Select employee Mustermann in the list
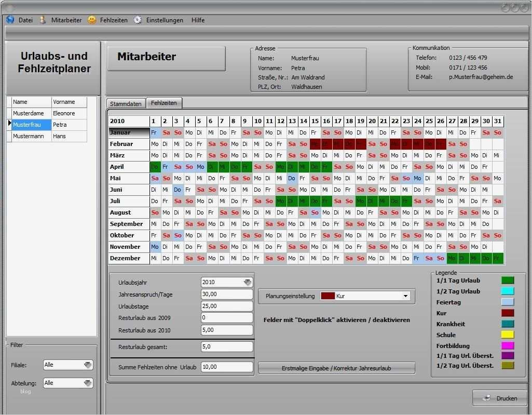The image size is (532, 415). pyautogui.click(x=31, y=136)
